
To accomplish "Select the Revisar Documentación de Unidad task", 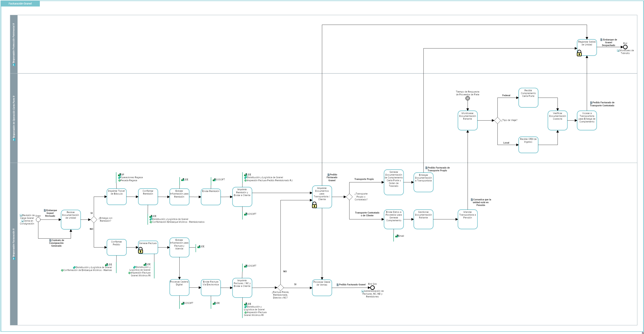I will click(x=71, y=220).
